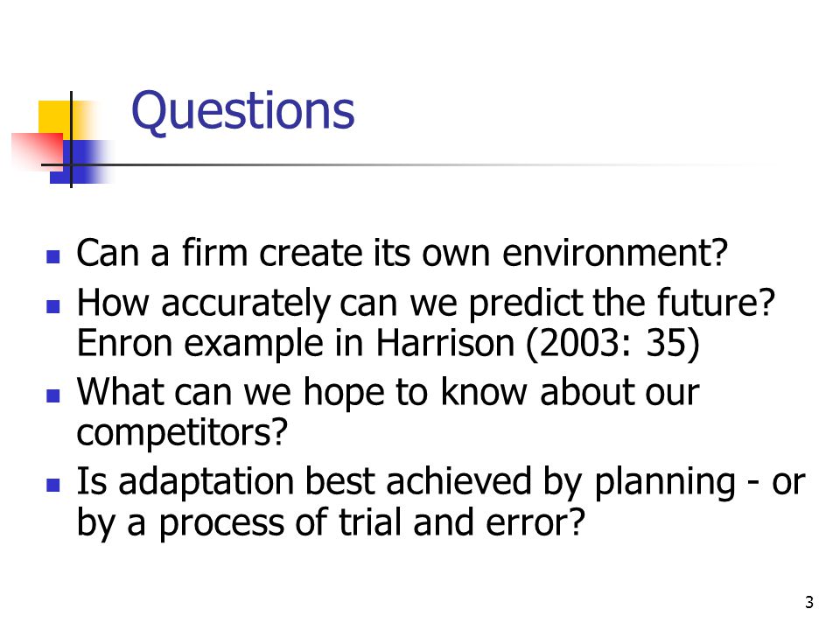Click the word 'environment?' in first bullet
The image size is (840, 630).
click(615, 252)
